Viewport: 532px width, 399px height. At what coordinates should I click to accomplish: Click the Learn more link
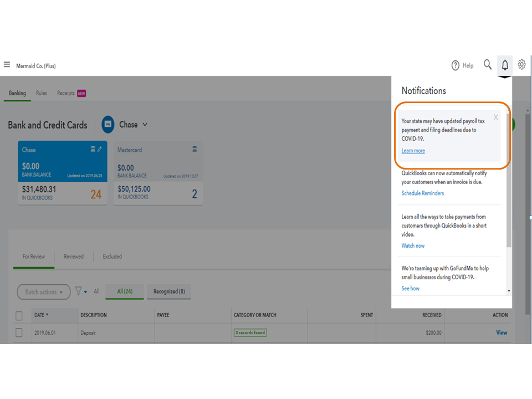coord(413,151)
